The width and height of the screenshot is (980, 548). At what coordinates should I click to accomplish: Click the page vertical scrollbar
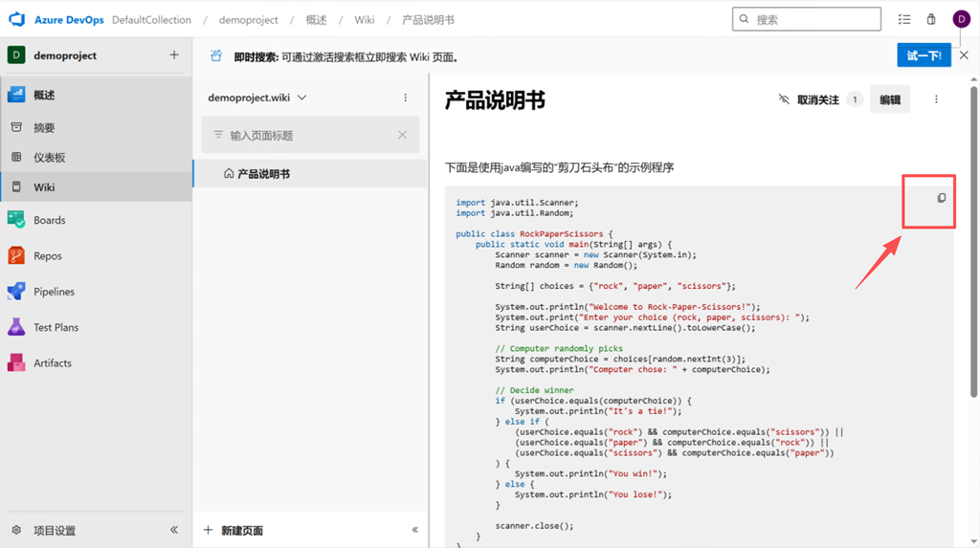point(973,241)
